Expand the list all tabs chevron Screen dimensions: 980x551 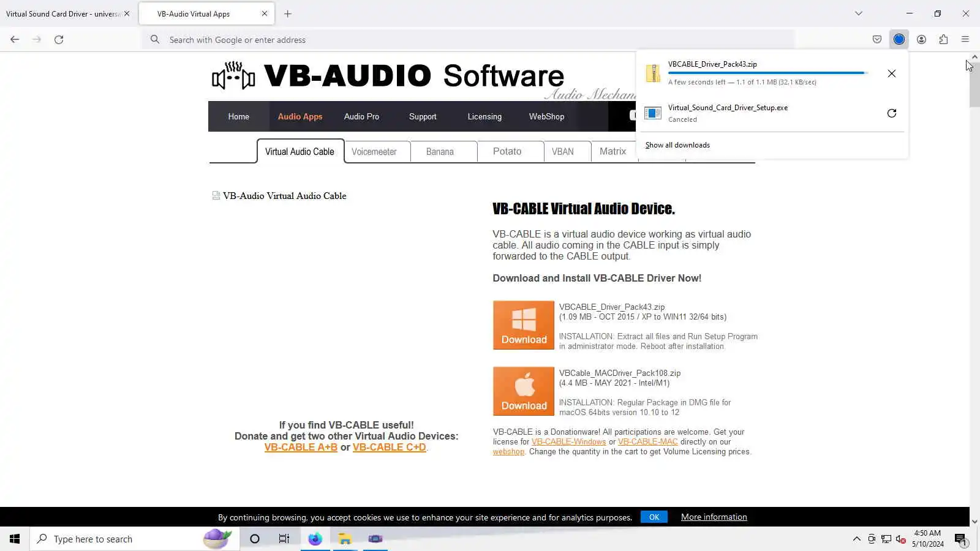point(859,13)
